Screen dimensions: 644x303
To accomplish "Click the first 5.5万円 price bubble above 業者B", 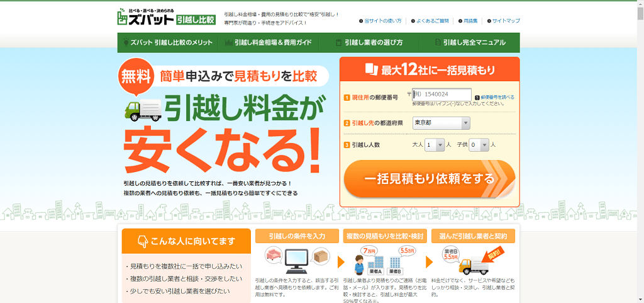I will point(406,250).
